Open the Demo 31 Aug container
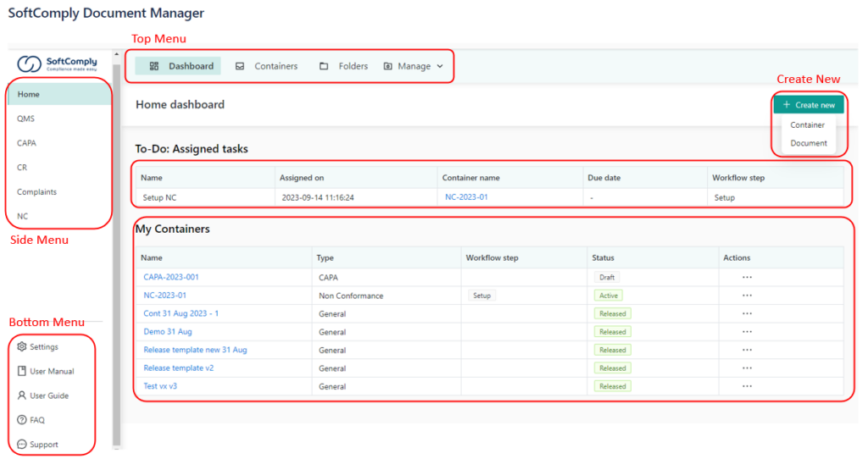The image size is (868, 459). (x=168, y=332)
